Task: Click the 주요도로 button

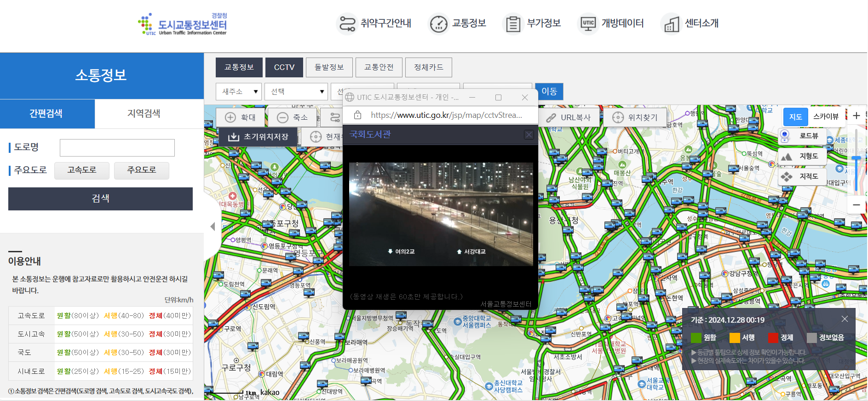Action: point(142,170)
